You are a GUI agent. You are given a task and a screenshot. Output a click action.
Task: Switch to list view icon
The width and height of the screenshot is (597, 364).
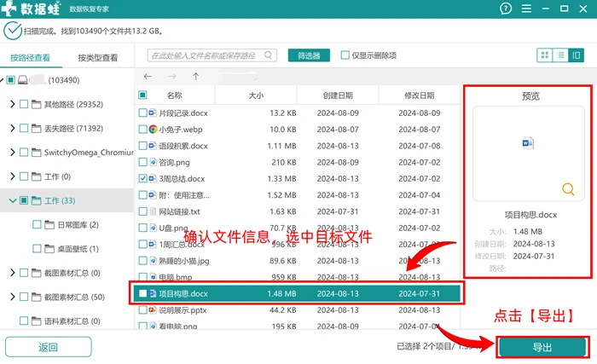pos(560,55)
